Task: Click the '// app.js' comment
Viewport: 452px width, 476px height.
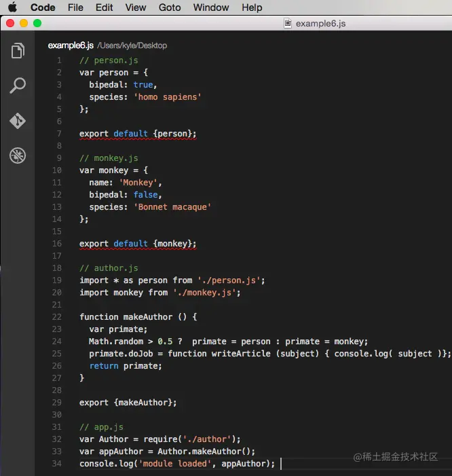Action: [x=101, y=427]
